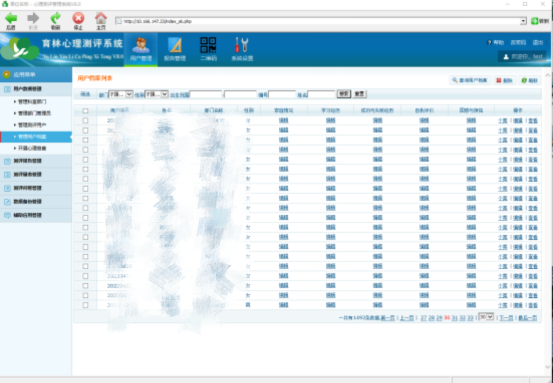This screenshot has height=383, width=553.
Task: Open the gender filter dropdown
Action: (x=157, y=94)
